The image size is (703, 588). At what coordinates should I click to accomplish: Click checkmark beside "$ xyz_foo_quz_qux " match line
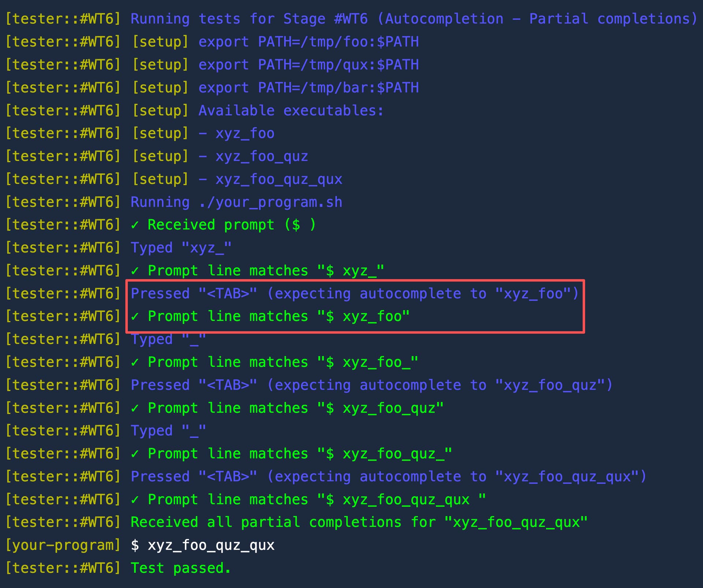tap(135, 500)
